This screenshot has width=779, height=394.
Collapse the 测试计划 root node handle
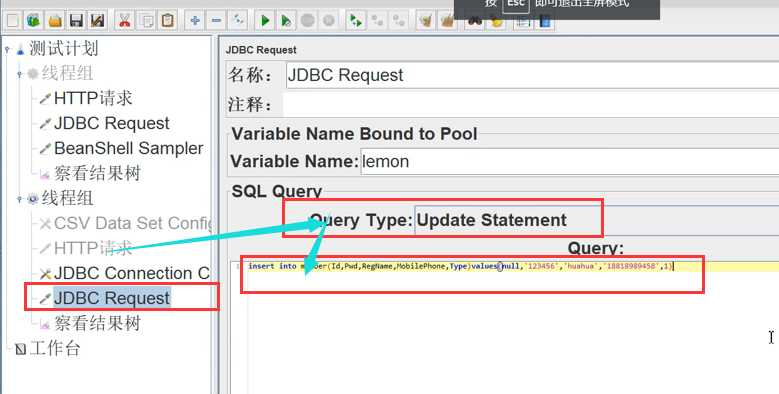pyautogui.click(x=7, y=49)
